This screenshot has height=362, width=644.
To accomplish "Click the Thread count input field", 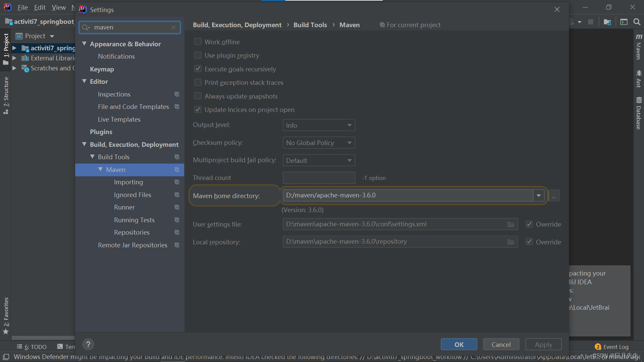I will click(319, 178).
